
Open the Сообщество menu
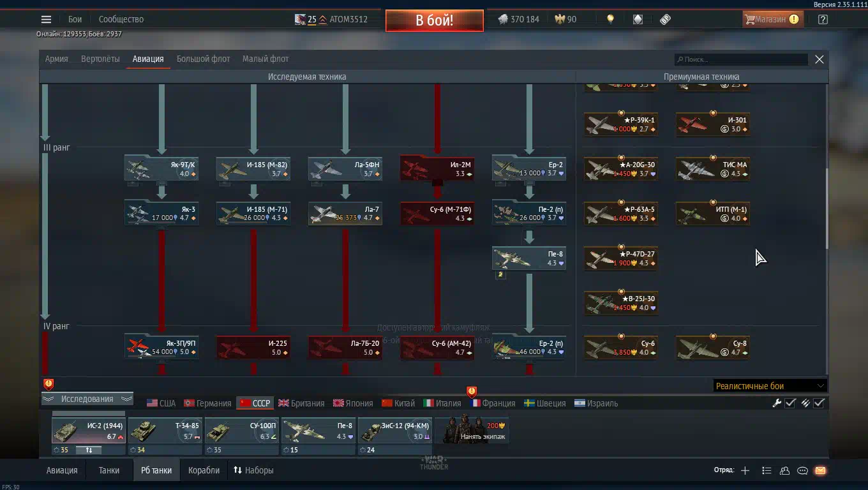(x=121, y=19)
